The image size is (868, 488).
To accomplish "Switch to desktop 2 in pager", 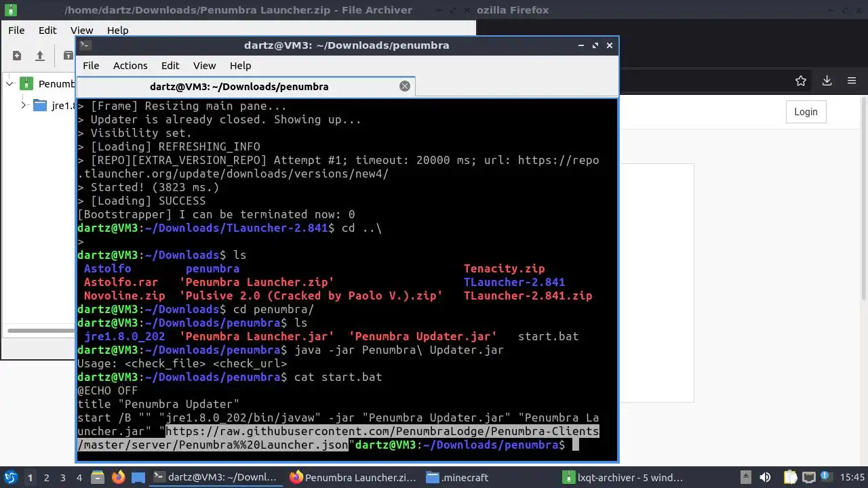I will click(46, 477).
